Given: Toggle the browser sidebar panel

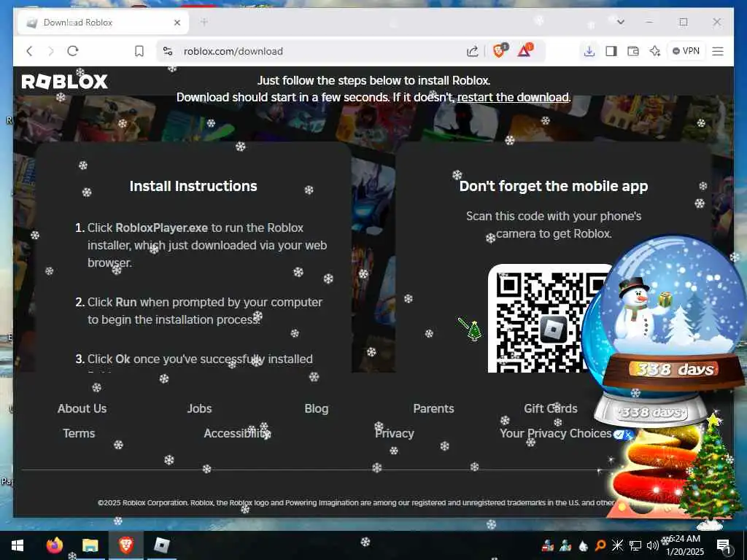Looking at the screenshot, I should (x=611, y=51).
